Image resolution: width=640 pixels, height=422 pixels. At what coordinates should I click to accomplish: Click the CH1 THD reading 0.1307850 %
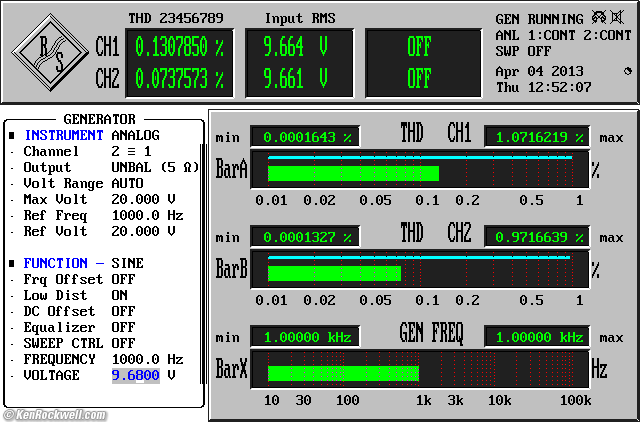[179, 47]
